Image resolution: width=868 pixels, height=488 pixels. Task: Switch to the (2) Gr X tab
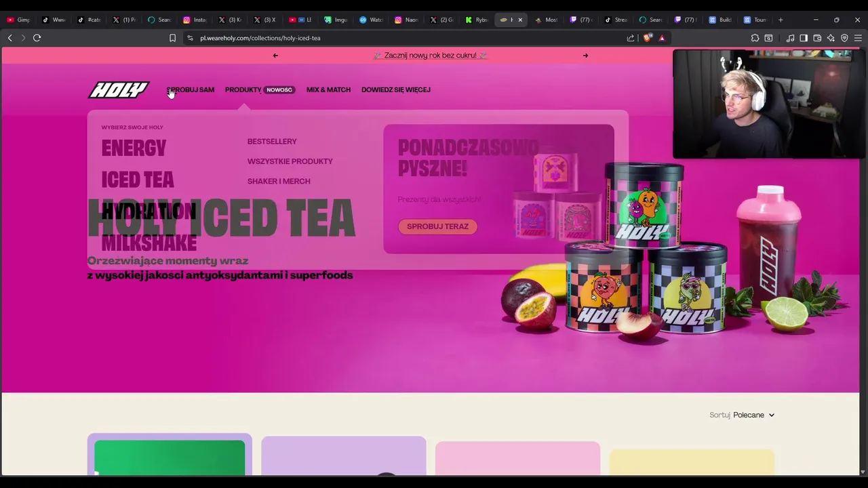click(x=441, y=20)
